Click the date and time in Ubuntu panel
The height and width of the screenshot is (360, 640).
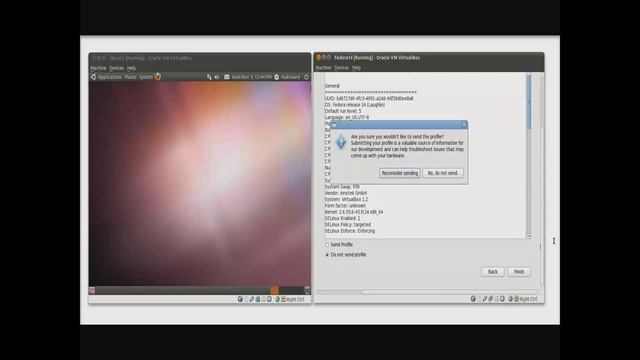[x=251, y=77]
